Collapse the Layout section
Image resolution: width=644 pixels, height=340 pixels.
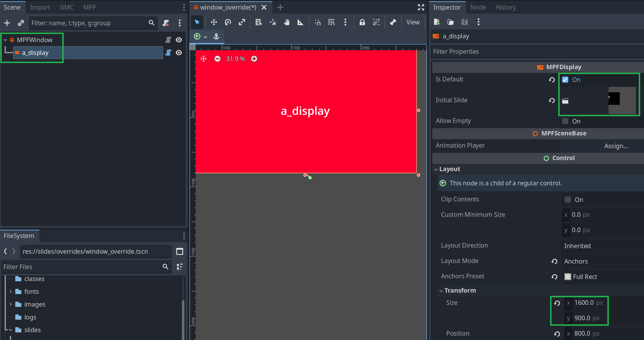coord(449,169)
